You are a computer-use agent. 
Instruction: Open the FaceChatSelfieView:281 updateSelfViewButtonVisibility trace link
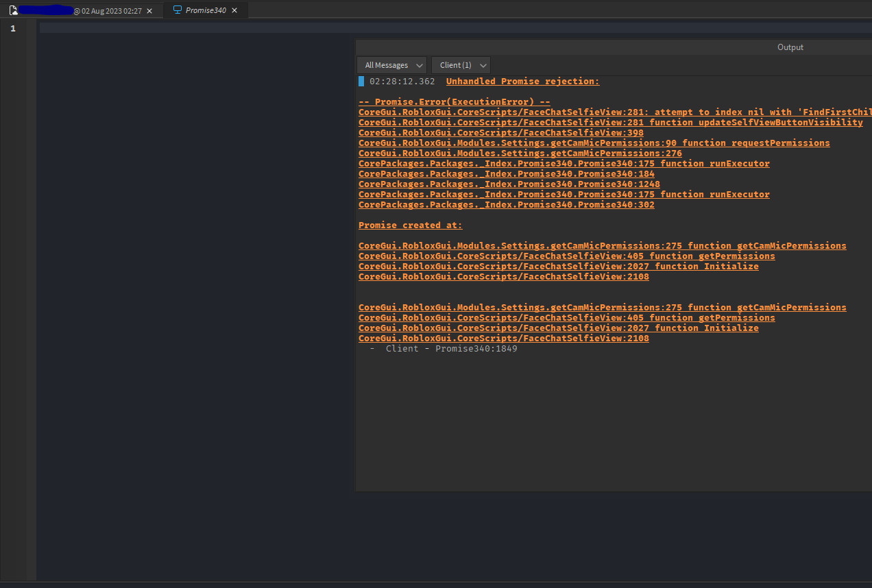click(x=610, y=123)
